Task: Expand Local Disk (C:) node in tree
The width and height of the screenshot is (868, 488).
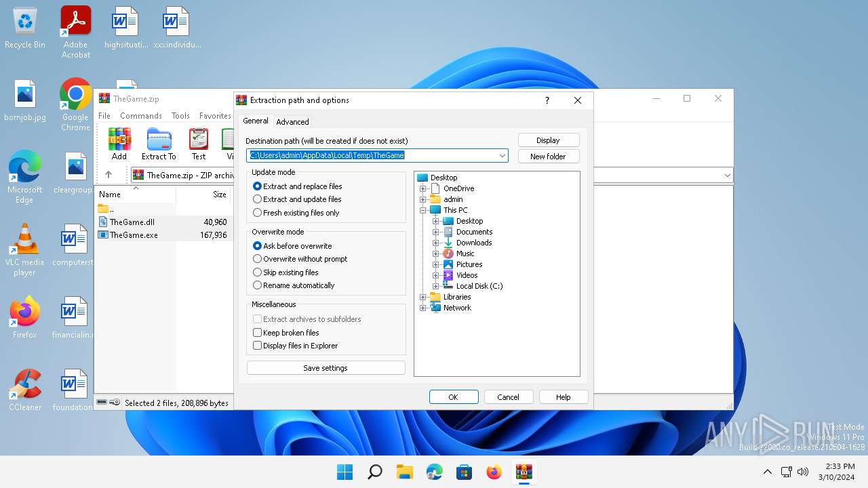Action: pyautogui.click(x=436, y=286)
